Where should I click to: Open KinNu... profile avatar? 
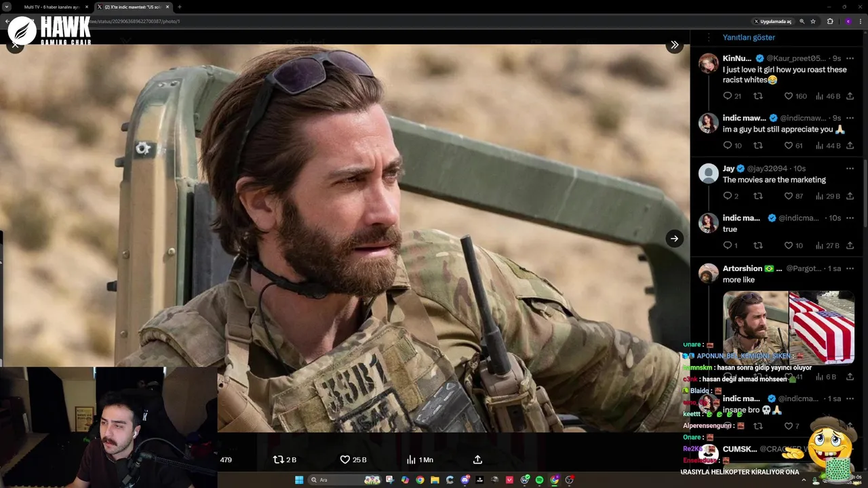click(x=709, y=64)
